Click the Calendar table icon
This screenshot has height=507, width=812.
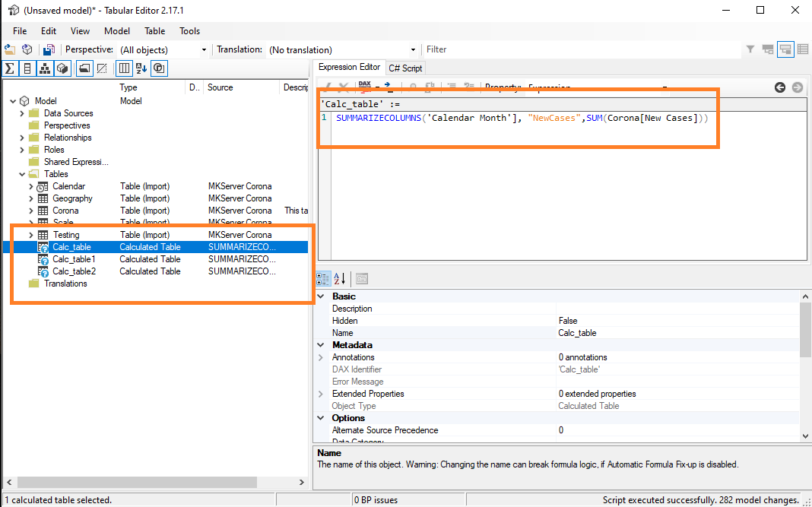pyautogui.click(x=43, y=186)
